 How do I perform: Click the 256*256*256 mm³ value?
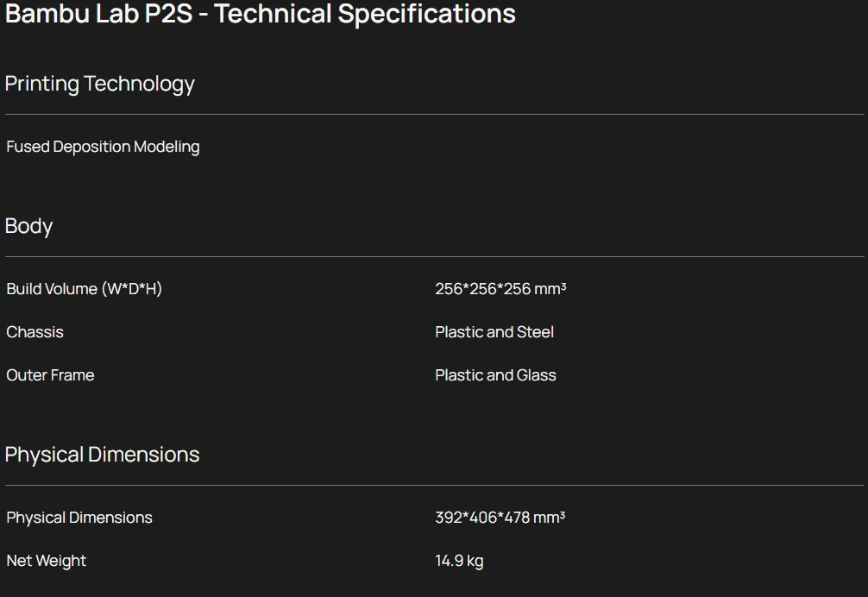tap(500, 289)
